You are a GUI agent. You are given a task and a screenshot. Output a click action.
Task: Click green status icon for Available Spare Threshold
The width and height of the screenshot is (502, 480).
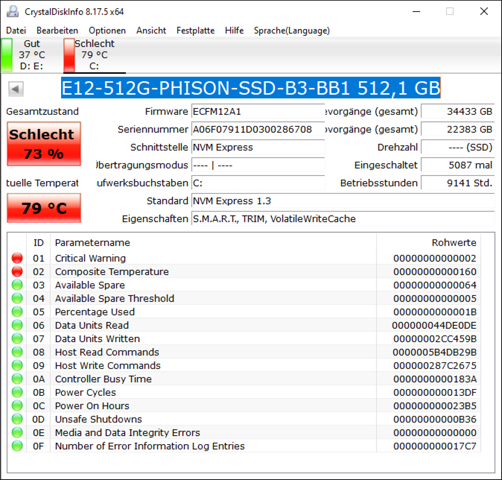click(x=17, y=298)
